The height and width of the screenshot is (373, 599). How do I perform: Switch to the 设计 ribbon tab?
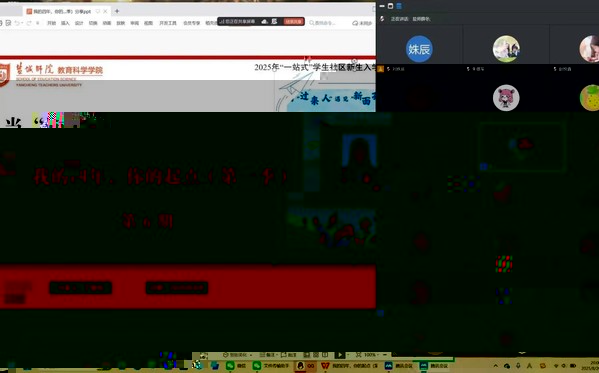coord(79,23)
